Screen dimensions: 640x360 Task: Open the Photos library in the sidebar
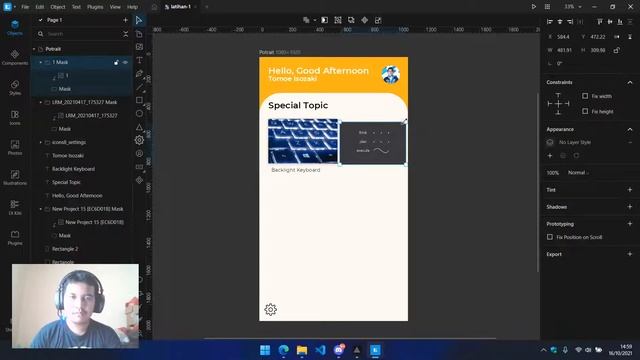point(15,147)
